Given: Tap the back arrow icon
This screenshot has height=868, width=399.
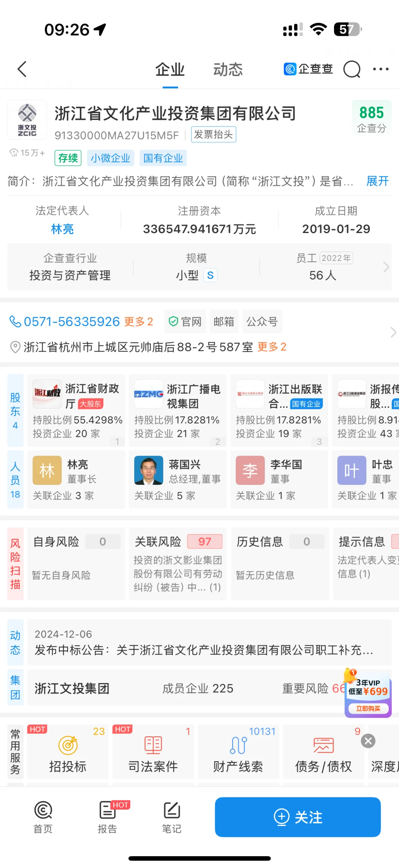Looking at the screenshot, I should pos(22,69).
